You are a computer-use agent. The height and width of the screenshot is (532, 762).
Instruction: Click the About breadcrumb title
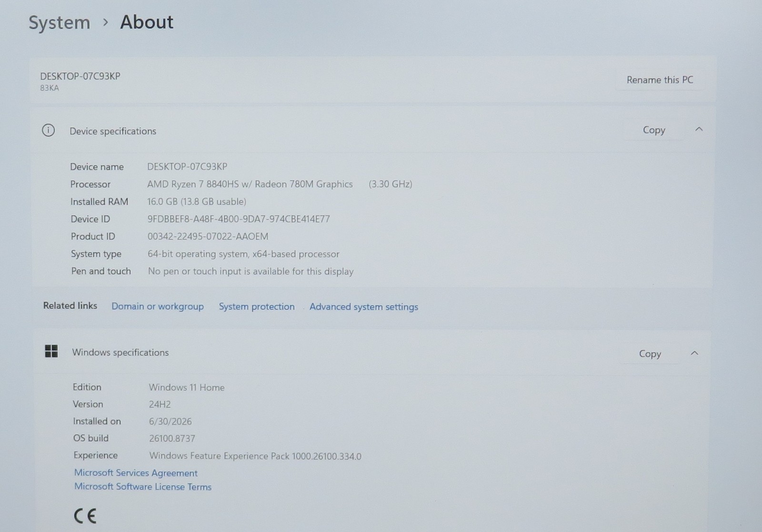click(x=147, y=22)
